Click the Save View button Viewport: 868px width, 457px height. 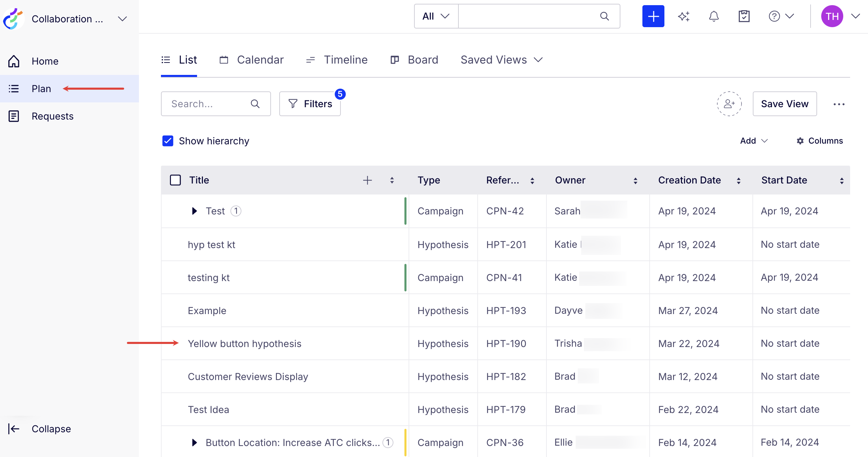pyautogui.click(x=784, y=104)
